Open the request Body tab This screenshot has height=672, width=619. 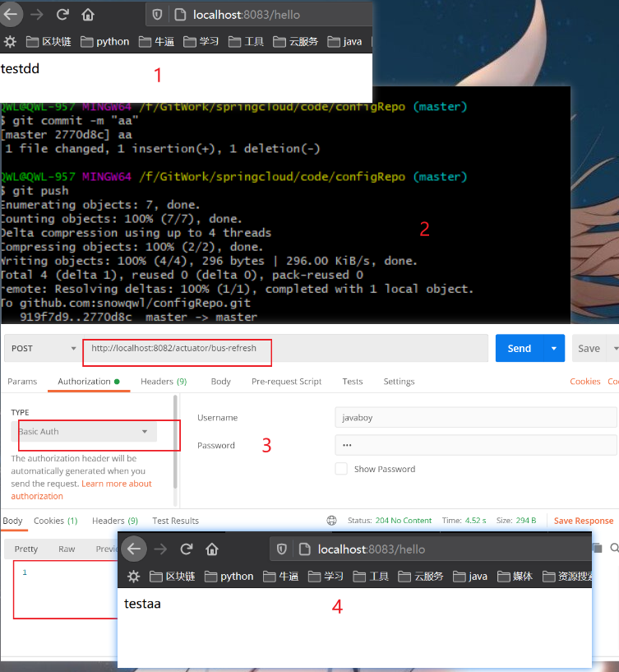220,382
